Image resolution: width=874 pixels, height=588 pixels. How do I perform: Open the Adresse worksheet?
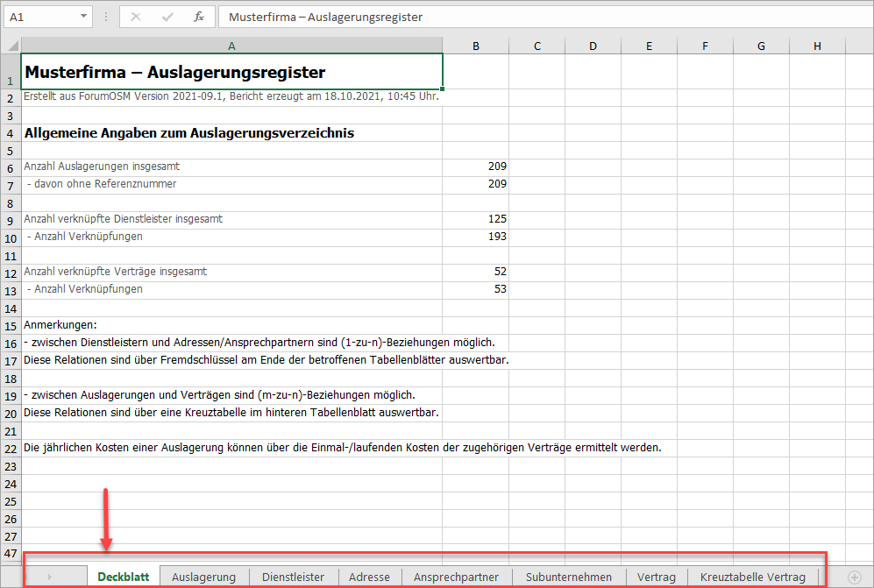click(369, 577)
